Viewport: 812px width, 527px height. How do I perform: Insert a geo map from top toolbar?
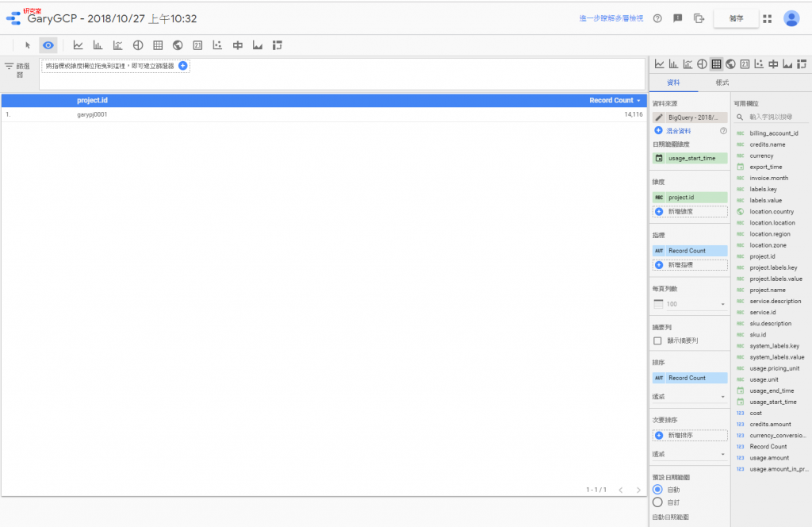178,45
